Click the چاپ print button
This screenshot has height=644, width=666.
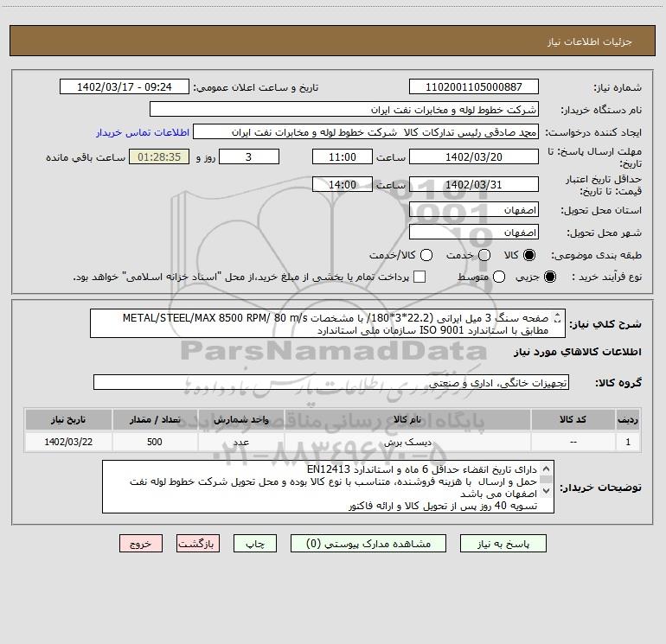(255, 544)
